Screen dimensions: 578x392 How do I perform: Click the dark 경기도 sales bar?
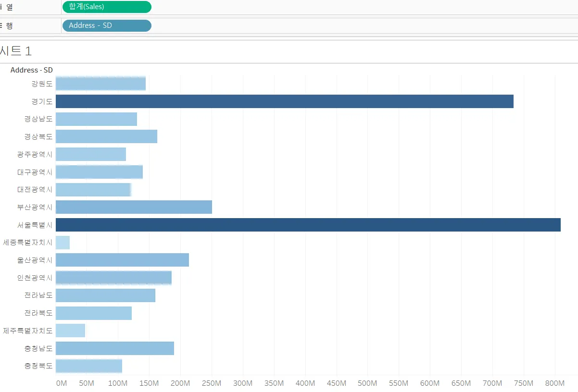pyautogui.click(x=285, y=101)
